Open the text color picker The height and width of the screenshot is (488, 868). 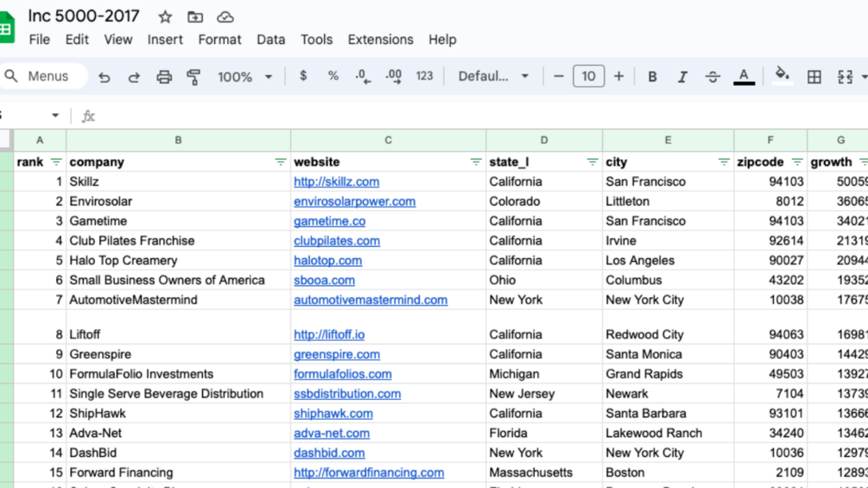point(744,76)
